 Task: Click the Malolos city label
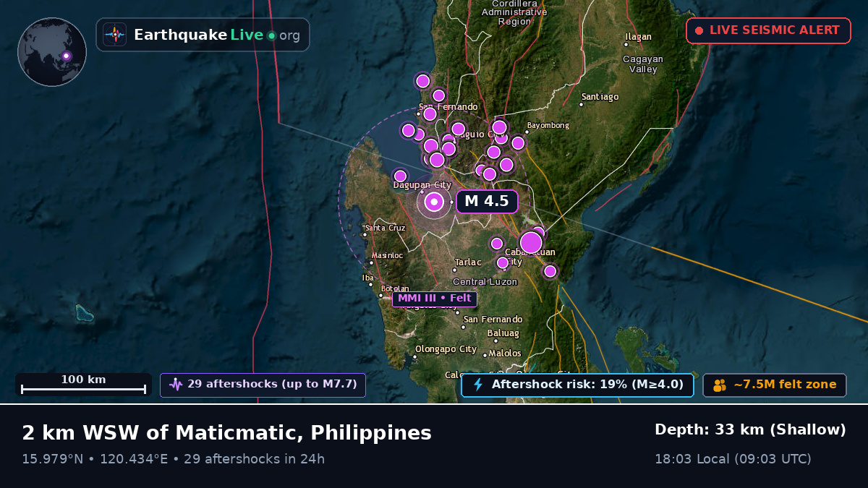[505, 354]
